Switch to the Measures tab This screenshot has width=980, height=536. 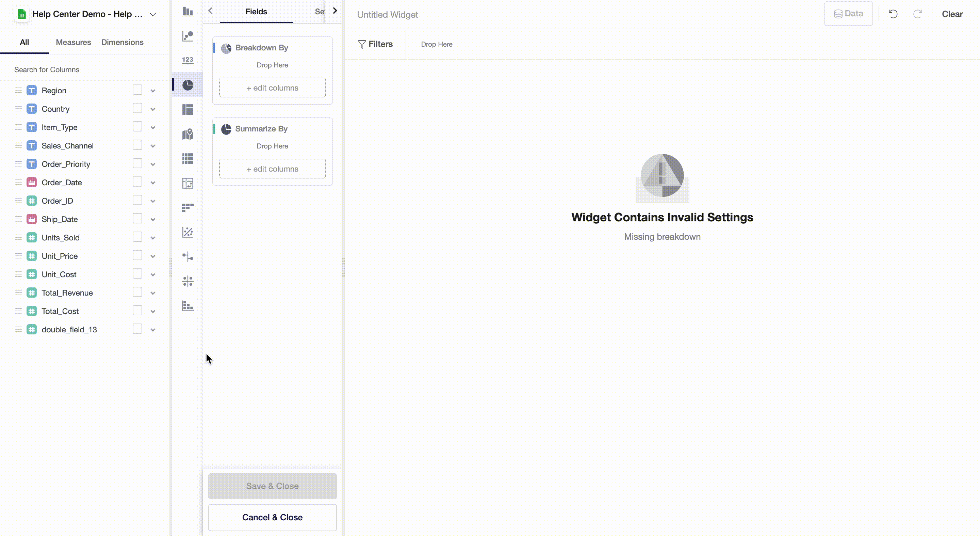coord(73,42)
